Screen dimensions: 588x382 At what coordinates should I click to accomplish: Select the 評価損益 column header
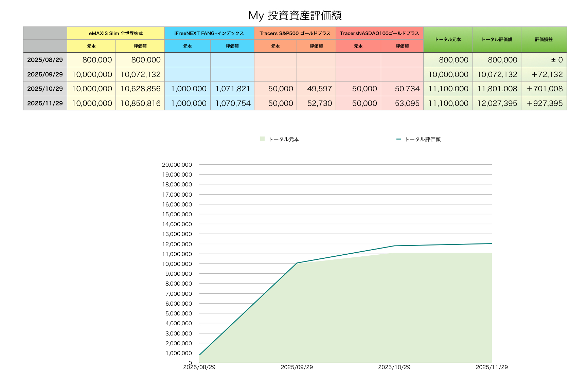click(x=544, y=39)
